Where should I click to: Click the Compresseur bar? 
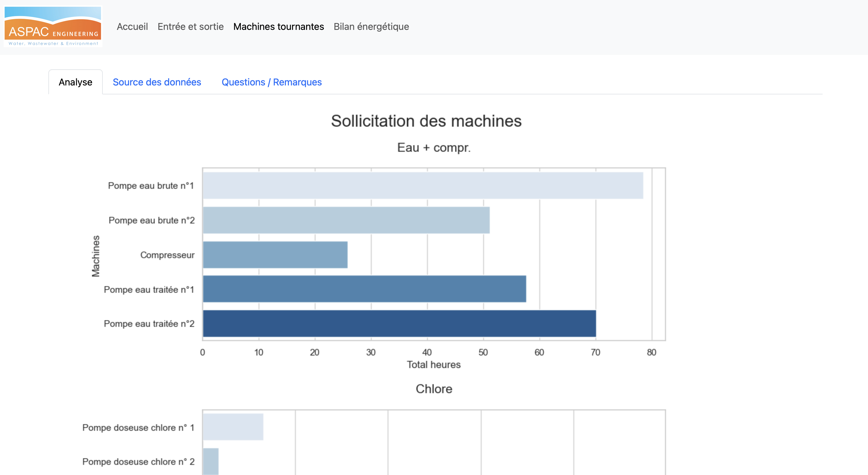tap(275, 255)
